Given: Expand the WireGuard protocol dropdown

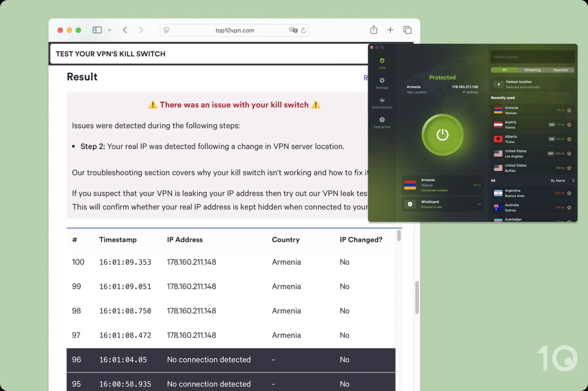Looking at the screenshot, I should tap(479, 204).
